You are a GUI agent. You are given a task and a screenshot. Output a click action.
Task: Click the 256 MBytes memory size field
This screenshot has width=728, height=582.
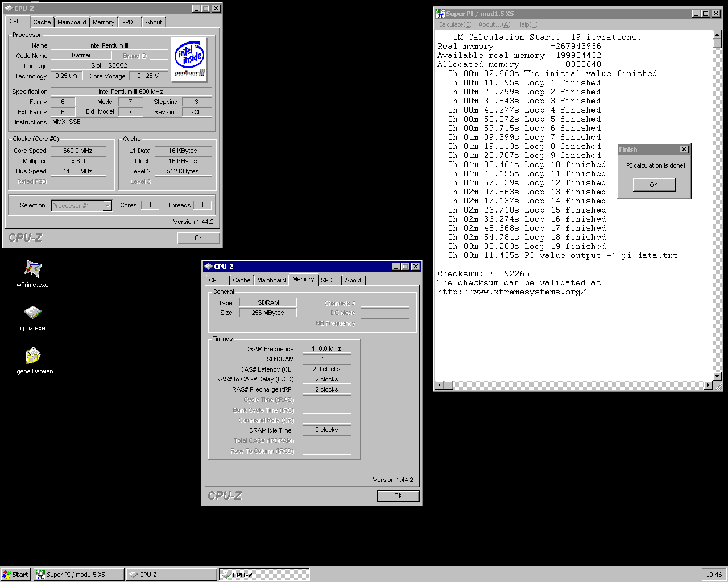pyautogui.click(x=268, y=313)
